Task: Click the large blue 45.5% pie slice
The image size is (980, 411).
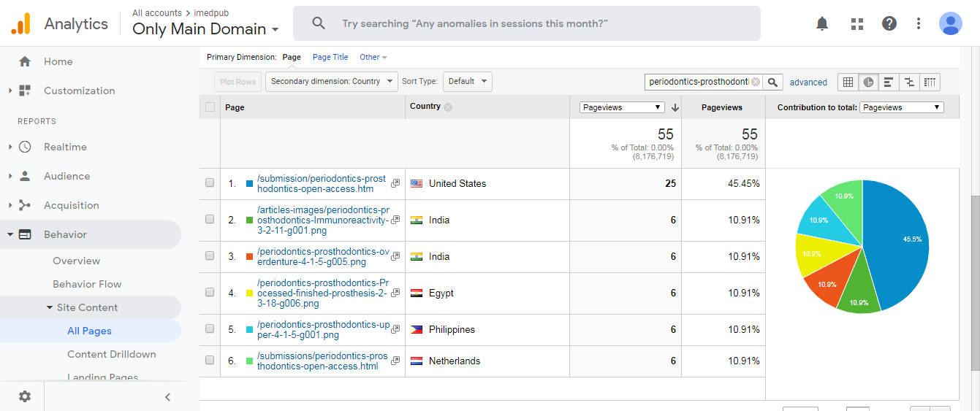Action: coord(895,241)
